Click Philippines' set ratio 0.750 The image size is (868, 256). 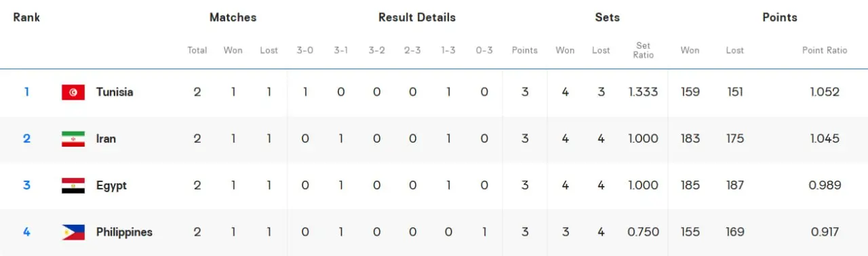click(644, 232)
